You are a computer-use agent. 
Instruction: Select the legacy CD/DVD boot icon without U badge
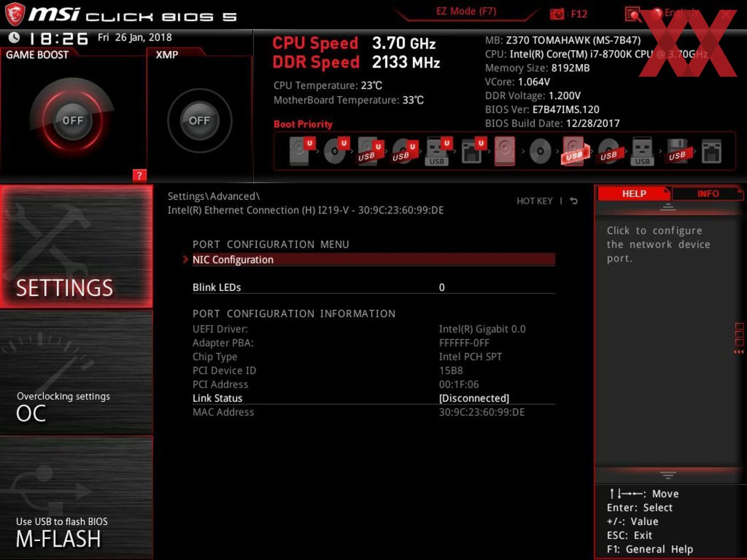pos(540,152)
